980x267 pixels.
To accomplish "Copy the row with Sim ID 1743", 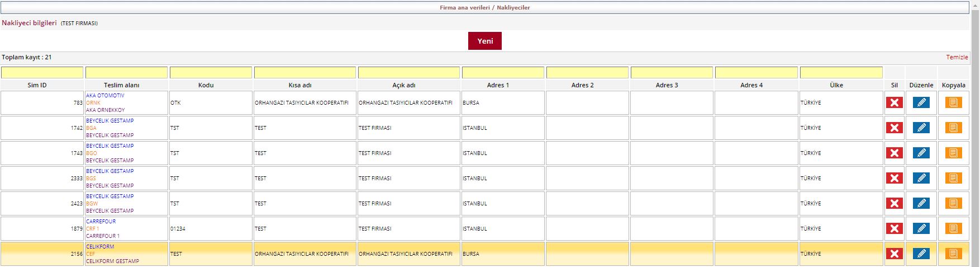I will point(953,153).
